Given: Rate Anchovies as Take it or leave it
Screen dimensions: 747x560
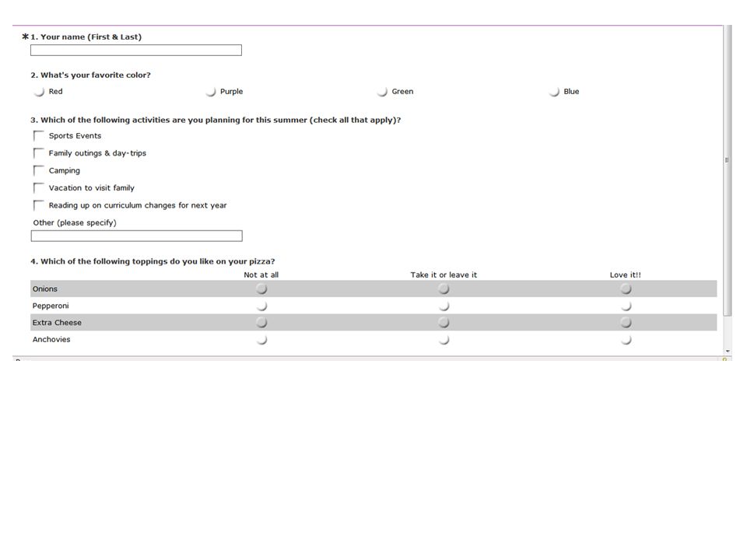Looking at the screenshot, I should click(x=444, y=340).
